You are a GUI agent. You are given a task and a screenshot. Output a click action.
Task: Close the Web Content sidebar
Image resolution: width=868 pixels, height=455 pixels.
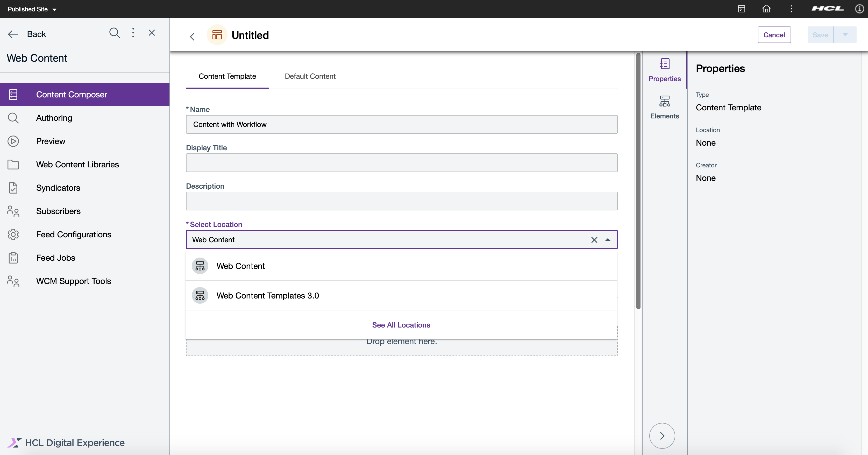152,33
